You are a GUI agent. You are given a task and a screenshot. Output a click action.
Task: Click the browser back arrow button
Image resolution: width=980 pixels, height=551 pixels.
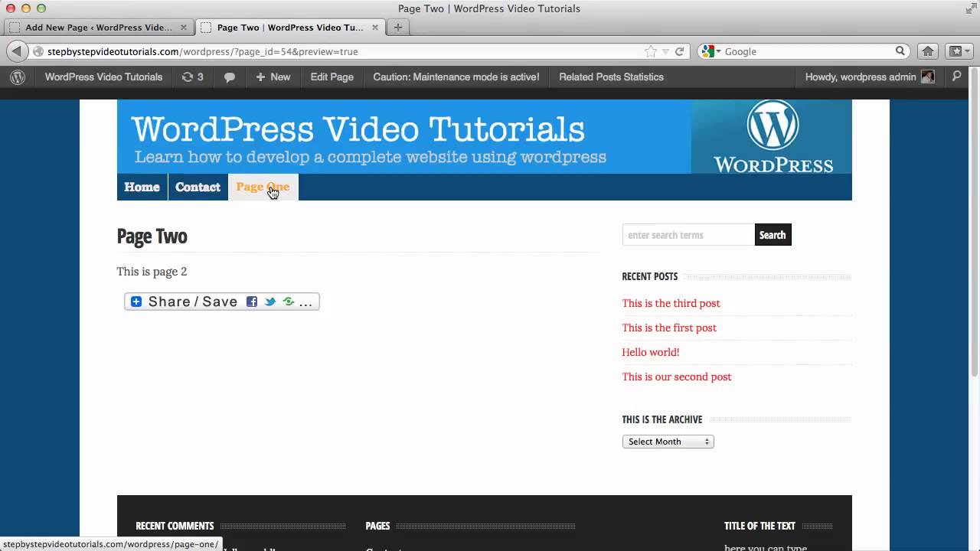pos(16,51)
